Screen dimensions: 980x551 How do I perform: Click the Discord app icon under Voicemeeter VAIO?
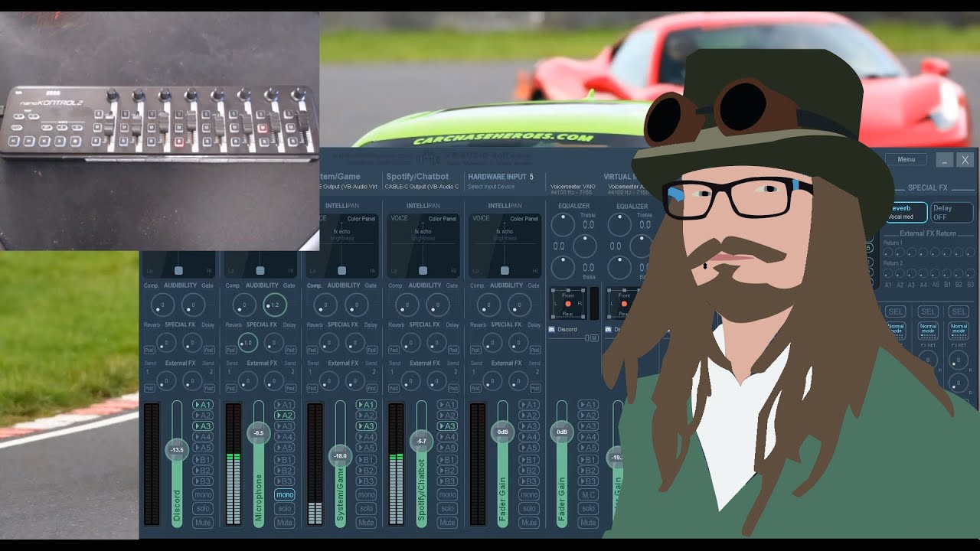point(552,329)
